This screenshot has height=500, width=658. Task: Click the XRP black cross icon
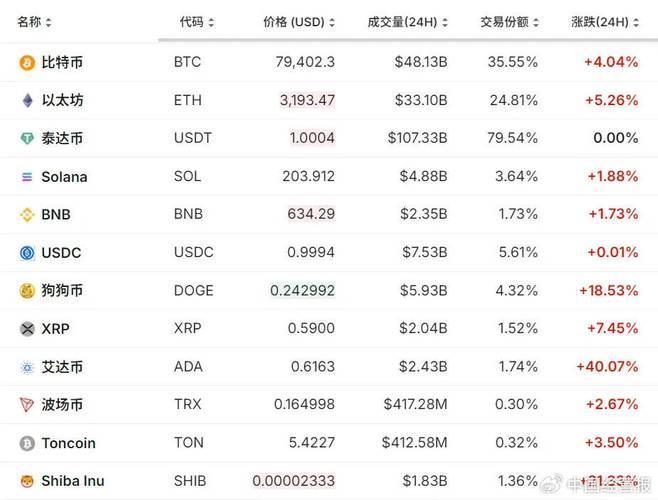click(27, 329)
